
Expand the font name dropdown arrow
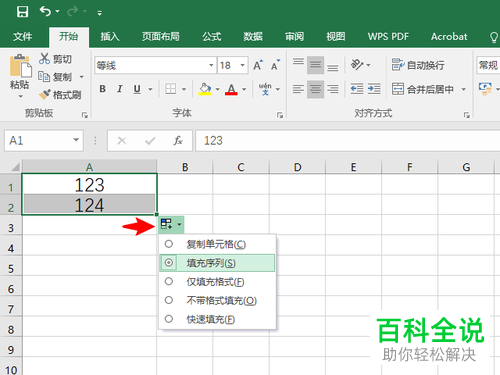click(x=211, y=65)
